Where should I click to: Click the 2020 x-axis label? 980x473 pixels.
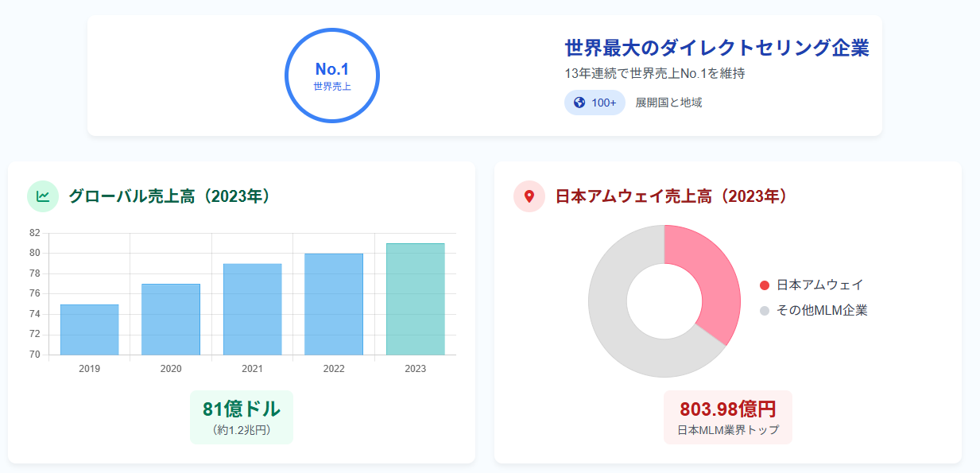pyautogui.click(x=171, y=369)
